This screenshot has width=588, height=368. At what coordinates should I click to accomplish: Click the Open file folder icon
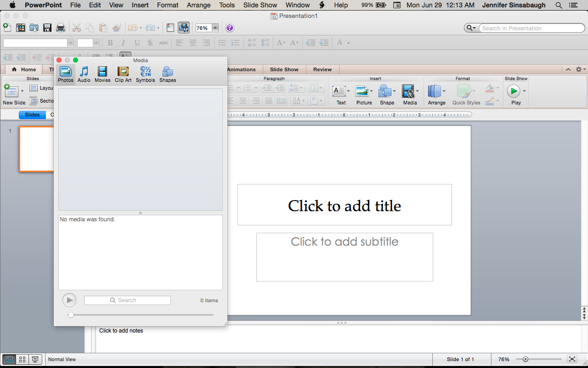pos(34,28)
